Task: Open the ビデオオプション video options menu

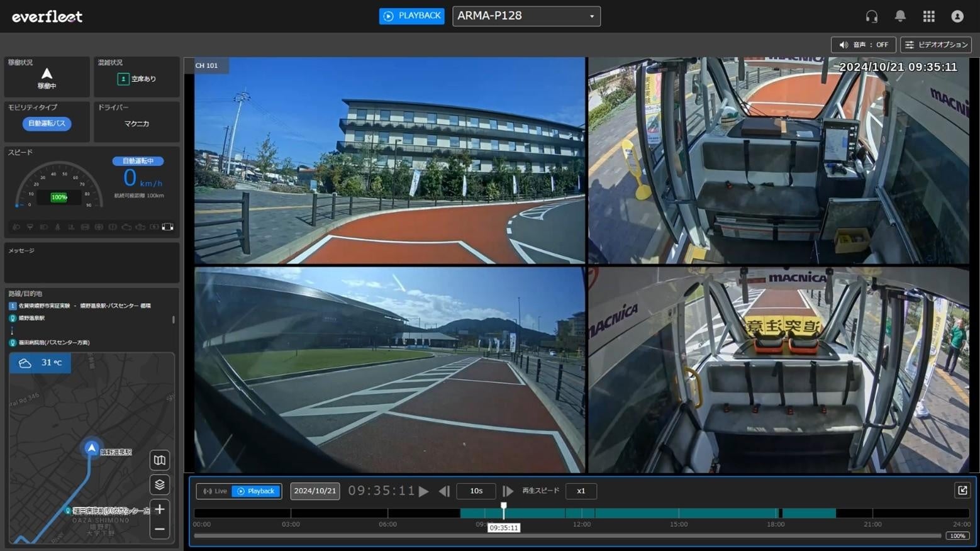Action: pyautogui.click(x=936, y=45)
